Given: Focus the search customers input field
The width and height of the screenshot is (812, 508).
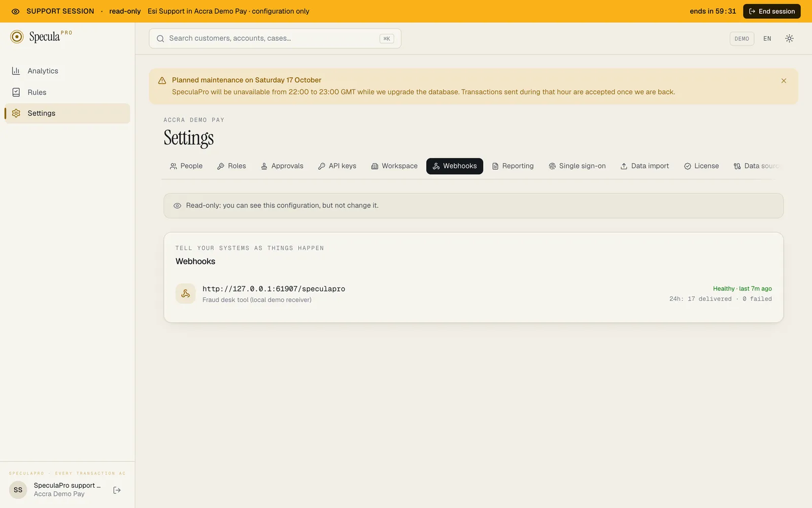Looking at the screenshot, I should (x=275, y=39).
